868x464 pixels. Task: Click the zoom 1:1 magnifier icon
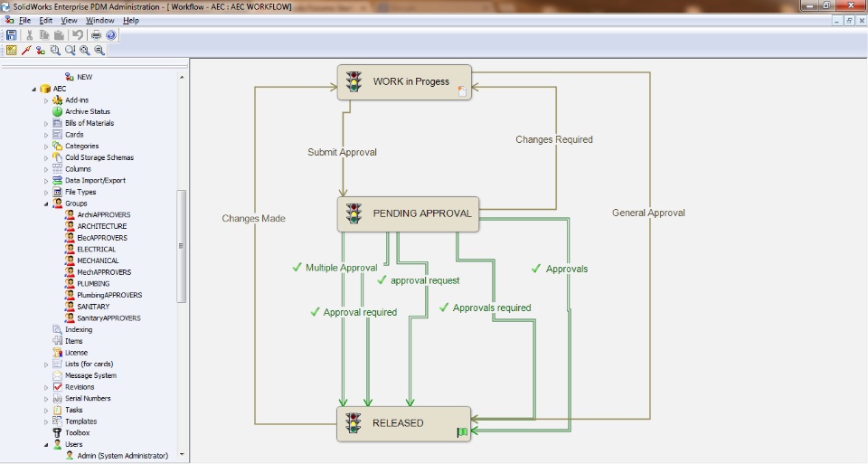coord(70,51)
